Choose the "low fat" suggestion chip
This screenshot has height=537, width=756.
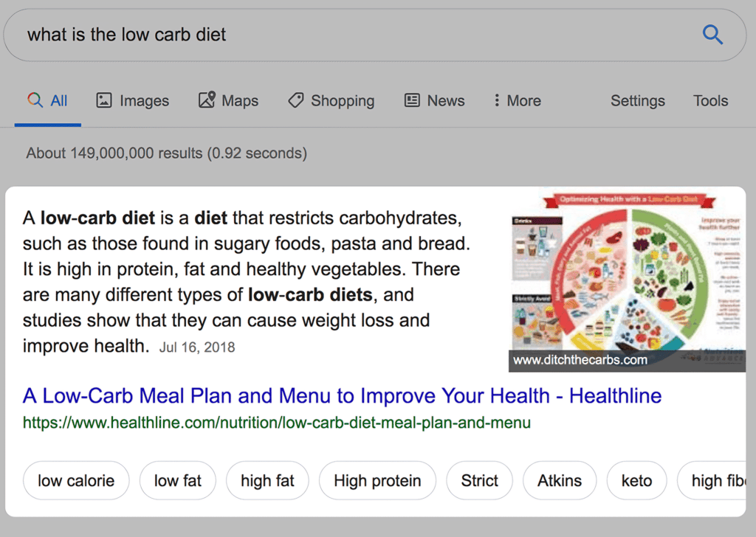pyautogui.click(x=177, y=481)
